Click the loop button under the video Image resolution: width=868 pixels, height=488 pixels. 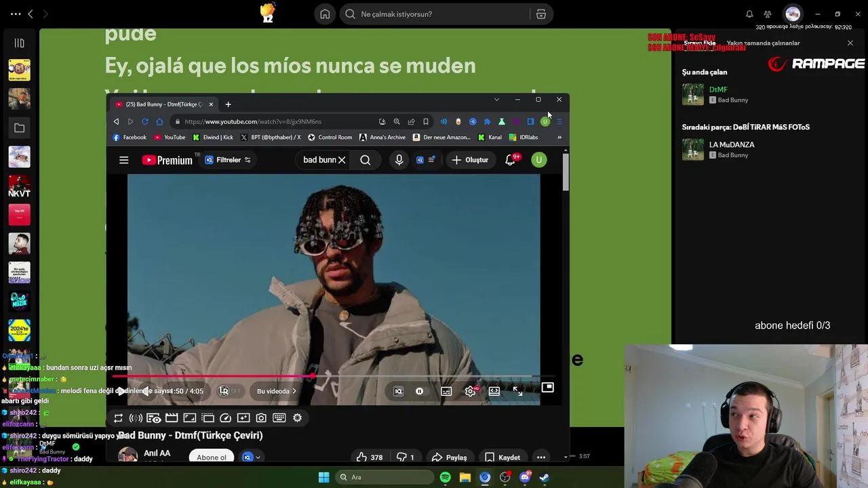(118, 418)
